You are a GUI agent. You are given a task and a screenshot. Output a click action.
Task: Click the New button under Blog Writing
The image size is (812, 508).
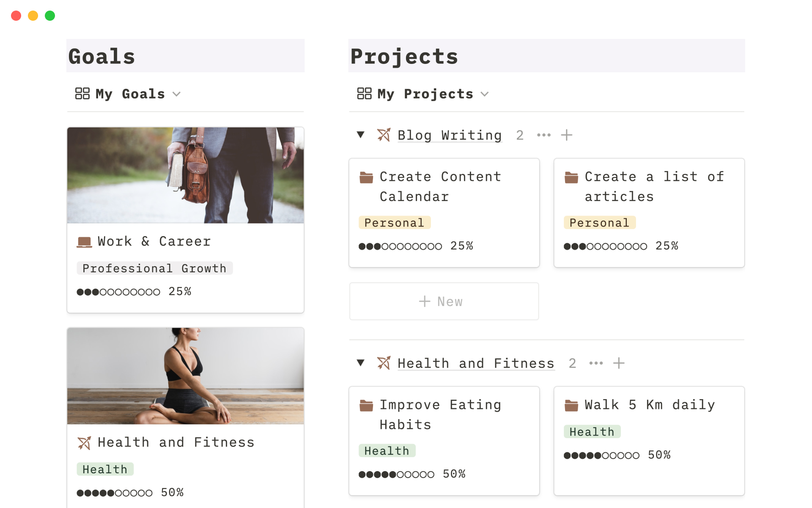[x=444, y=301]
